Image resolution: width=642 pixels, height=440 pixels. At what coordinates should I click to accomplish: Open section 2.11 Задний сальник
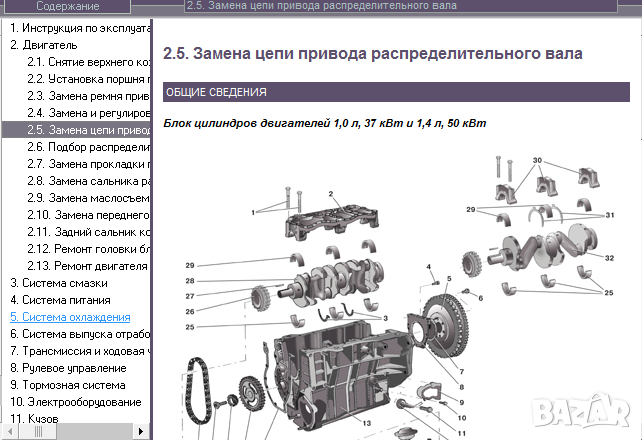click(x=88, y=232)
